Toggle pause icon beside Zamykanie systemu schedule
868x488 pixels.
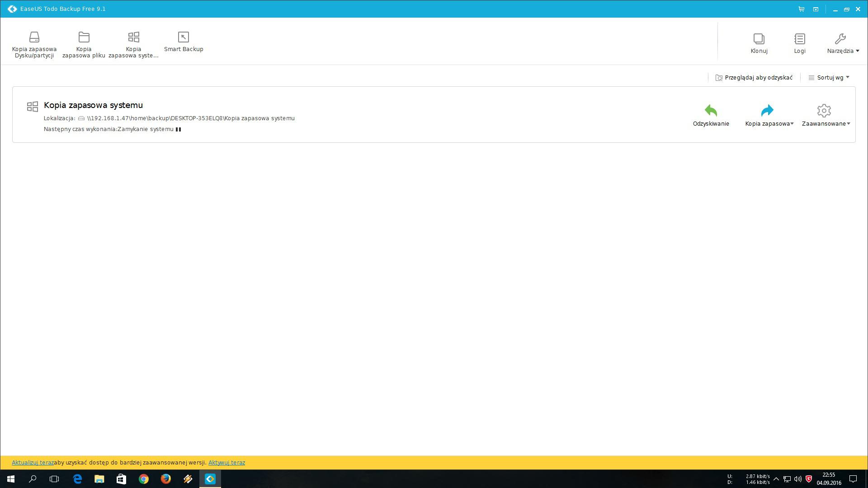pyautogui.click(x=178, y=129)
